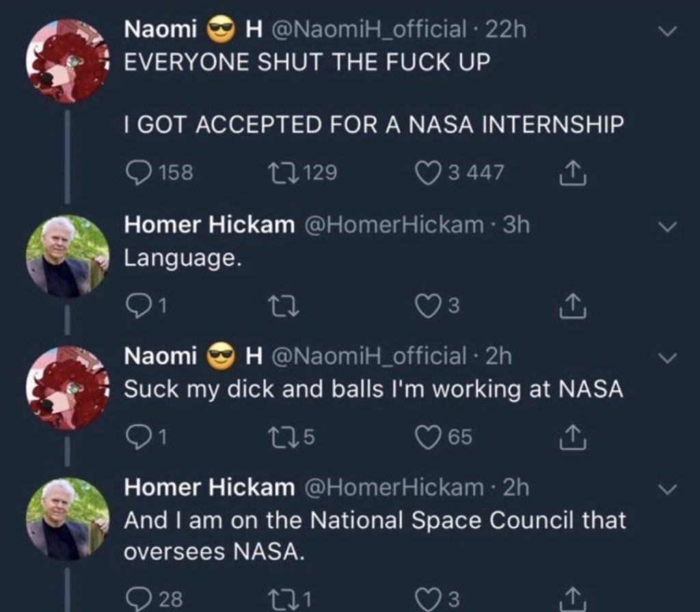Viewport: 700px width, 612px height.
Task: Open the options chevron on the "Language." tweet
Action: 668,227
